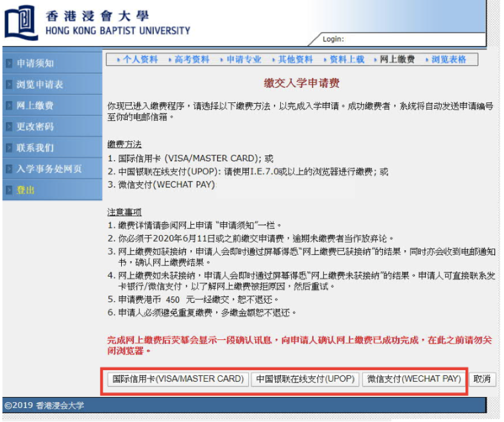The height and width of the screenshot is (422, 504).
Task: Click the 取消 cancel button
Action: click(482, 379)
